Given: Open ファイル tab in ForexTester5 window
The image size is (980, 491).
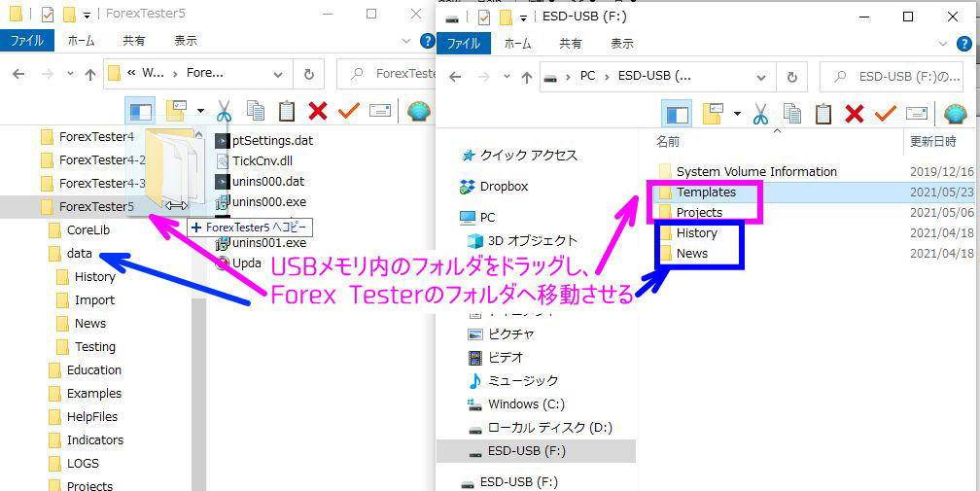Looking at the screenshot, I should [27, 41].
